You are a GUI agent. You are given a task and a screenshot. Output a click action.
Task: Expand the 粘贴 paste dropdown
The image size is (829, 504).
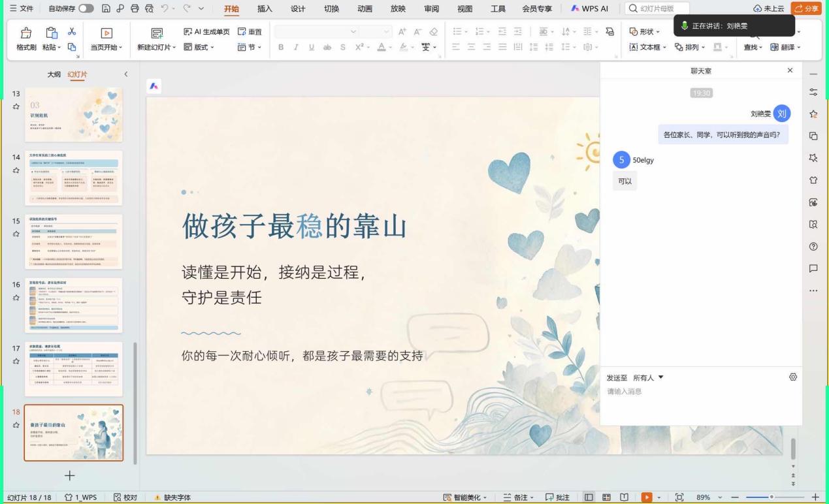pos(52,47)
